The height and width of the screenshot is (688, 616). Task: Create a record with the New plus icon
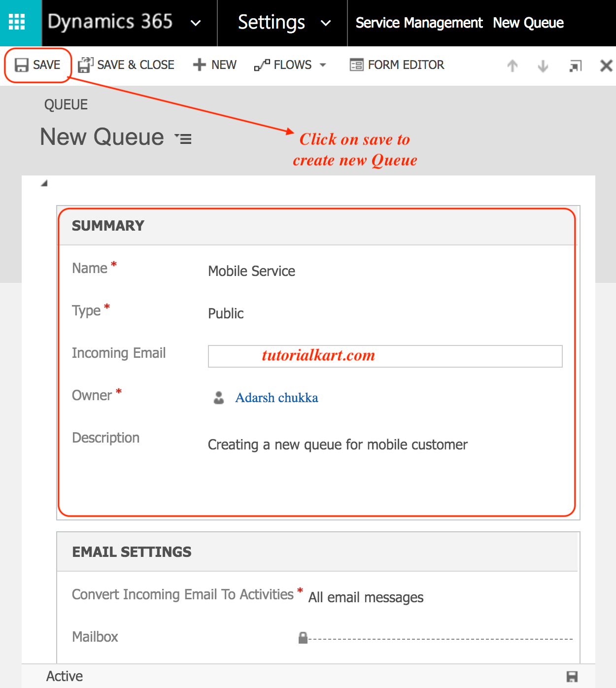click(x=199, y=65)
